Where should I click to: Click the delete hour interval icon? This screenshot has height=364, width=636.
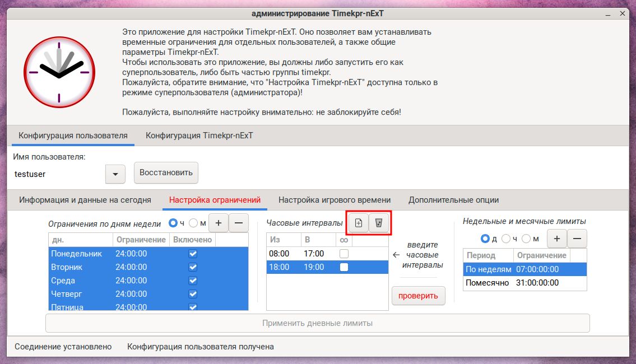tap(379, 223)
